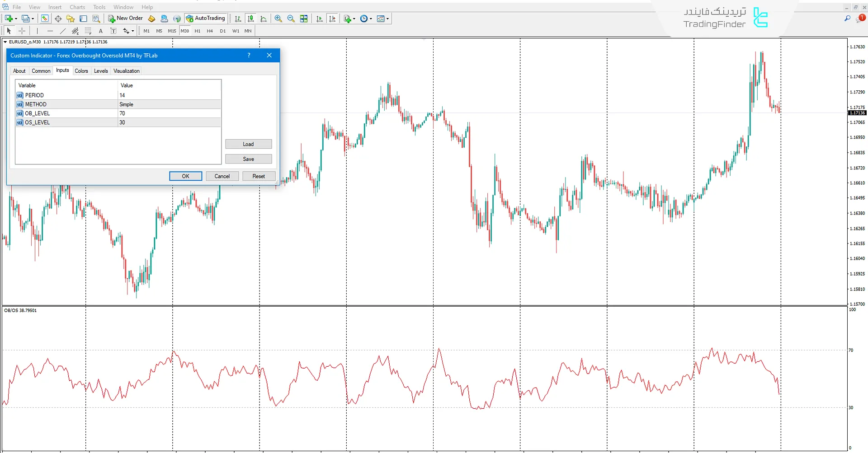The image size is (868, 453).
Task: Switch timeframe to H4
Action: coord(210,31)
